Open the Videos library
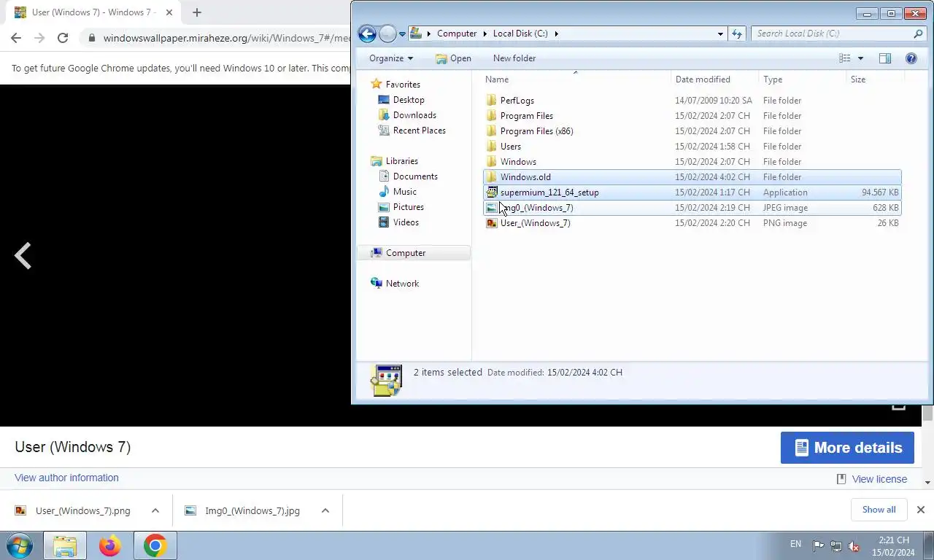The width and height of the screenshot is (934, 560). pyautogui.click(x=406, y=222)
